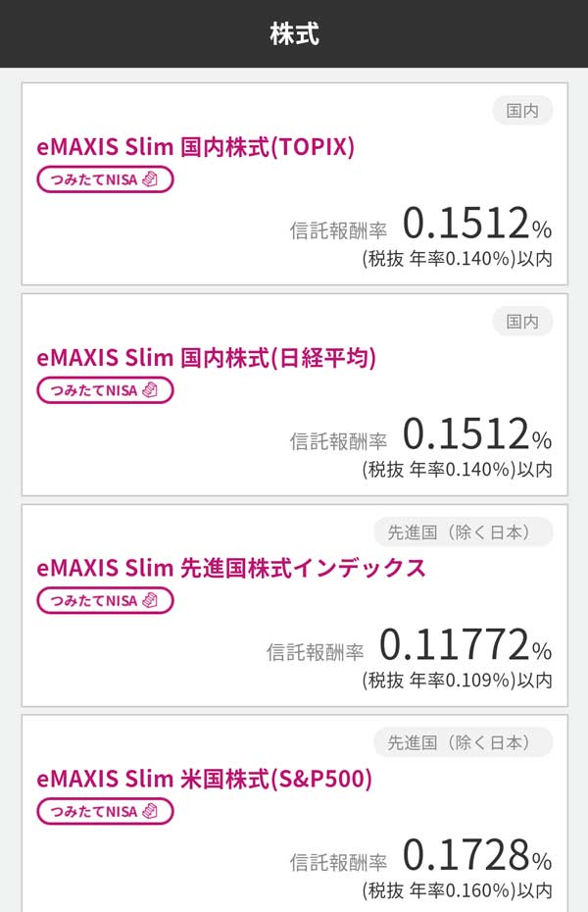
Task: Select 国内 tag on the 日経平均 card
Action: [522, 321]
